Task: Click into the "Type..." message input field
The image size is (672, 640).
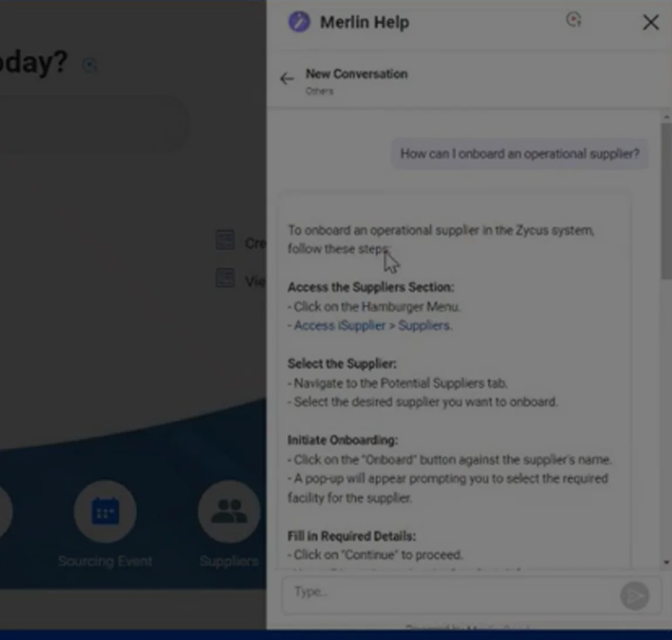Action: pyautogui.click(x=450, y=595)
